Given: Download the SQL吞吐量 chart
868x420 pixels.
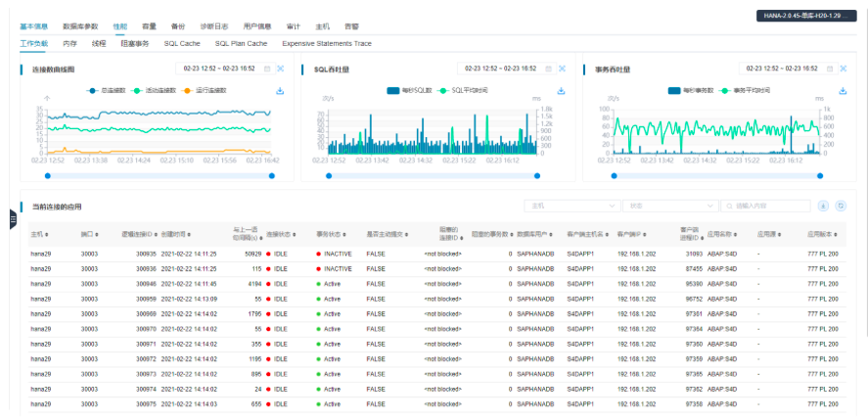Looking at the screenshot, I should click(561, 91).
